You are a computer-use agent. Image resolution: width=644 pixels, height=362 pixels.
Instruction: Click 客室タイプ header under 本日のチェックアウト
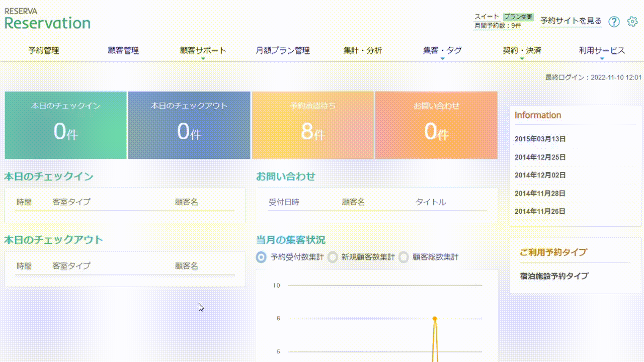pyautogui.click(x=71, y=266)
